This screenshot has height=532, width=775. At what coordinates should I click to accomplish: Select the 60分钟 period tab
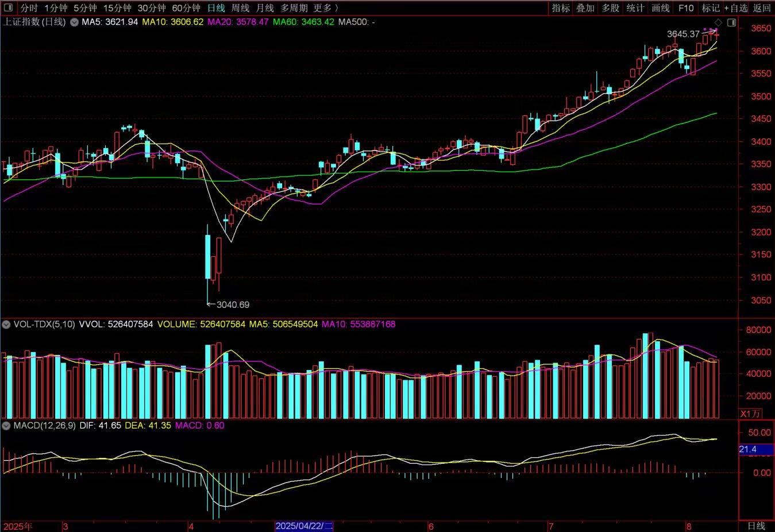pos(186,8)
